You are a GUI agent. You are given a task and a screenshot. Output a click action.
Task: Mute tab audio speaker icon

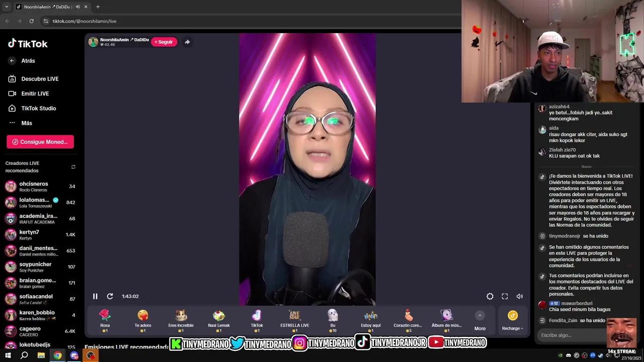pos(77,7)
